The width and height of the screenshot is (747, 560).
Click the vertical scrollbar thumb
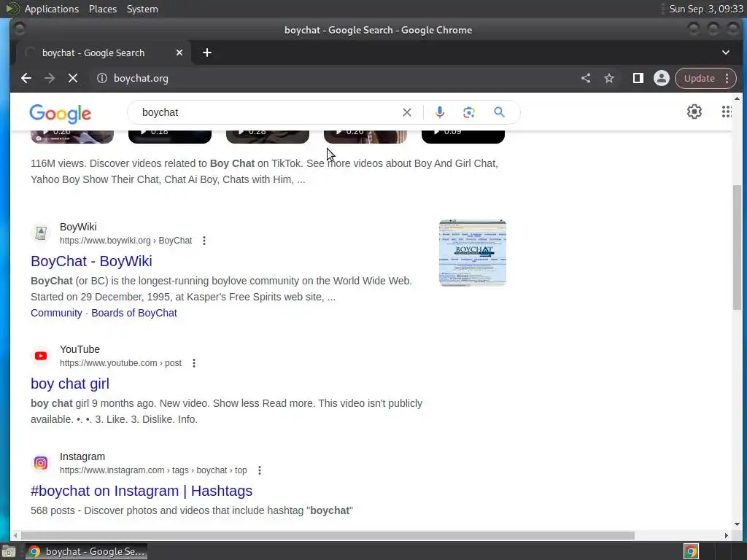(737, 246)
